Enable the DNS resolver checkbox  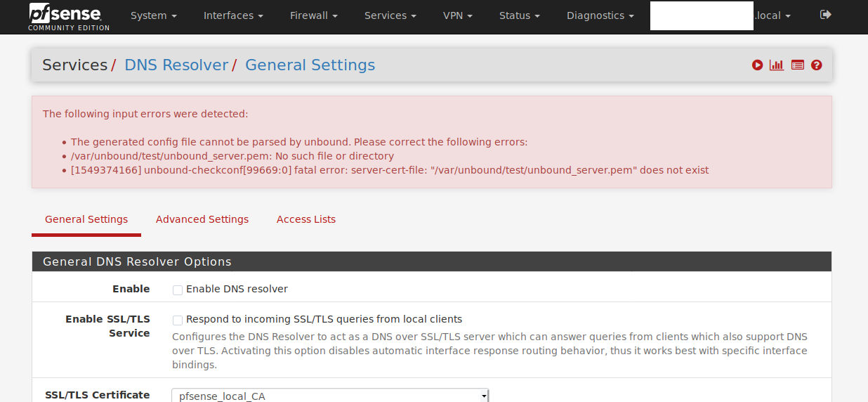pos(178,290)
